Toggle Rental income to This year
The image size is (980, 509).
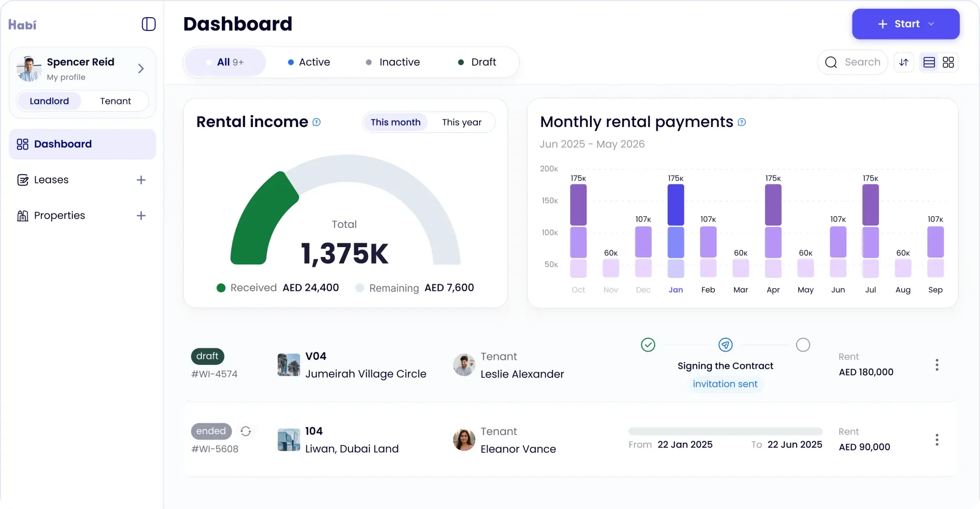(461, 122)
